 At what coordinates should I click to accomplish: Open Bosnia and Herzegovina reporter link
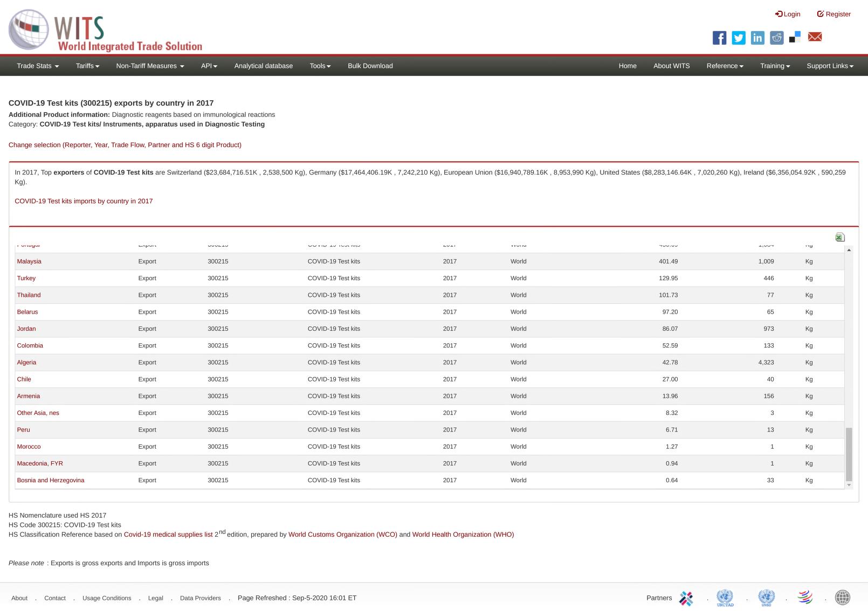coord(51,480)
